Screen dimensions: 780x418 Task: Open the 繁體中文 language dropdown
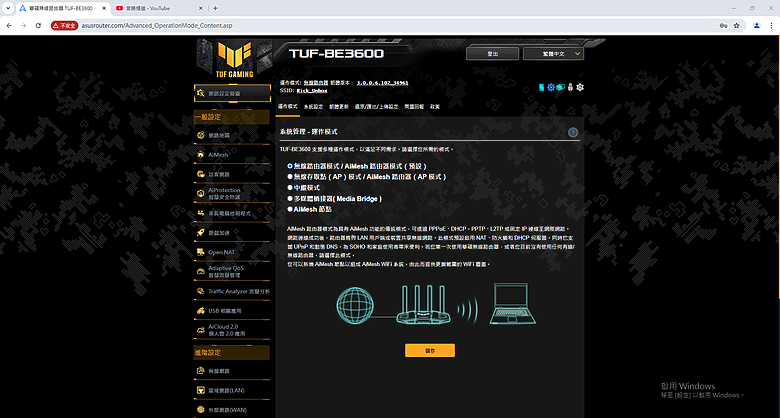tap(553, 54)
